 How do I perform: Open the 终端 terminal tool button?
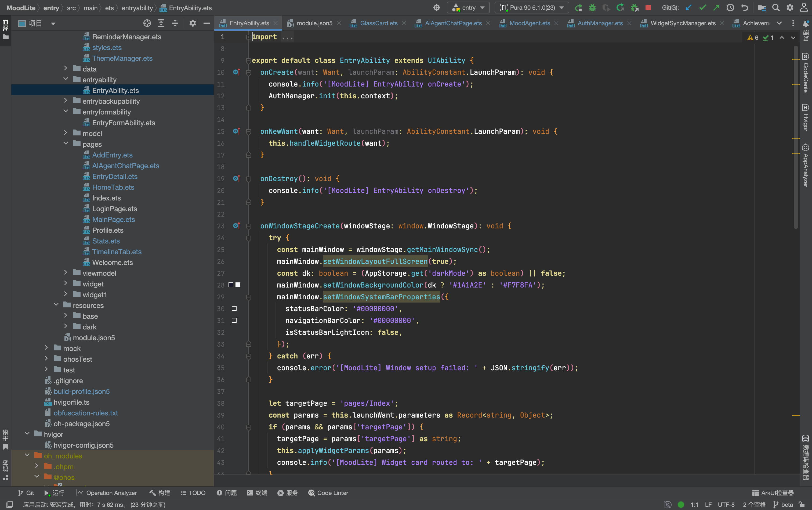[257, 493]
